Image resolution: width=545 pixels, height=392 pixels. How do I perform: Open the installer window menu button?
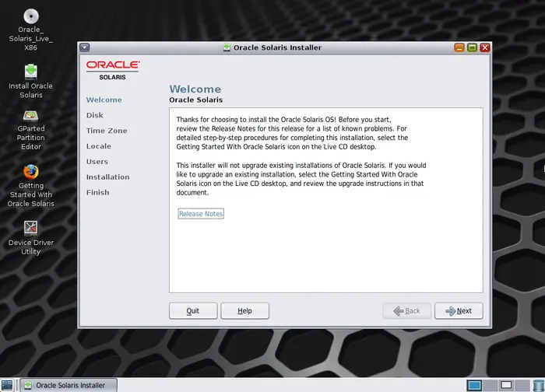pyautogui.click(x=84, y=47)
